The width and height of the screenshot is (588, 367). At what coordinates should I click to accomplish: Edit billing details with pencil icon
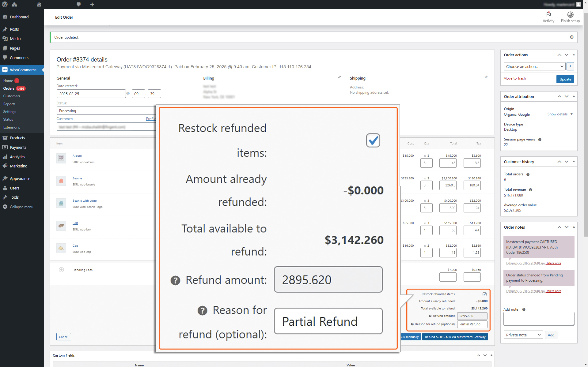tap(339, 77)
